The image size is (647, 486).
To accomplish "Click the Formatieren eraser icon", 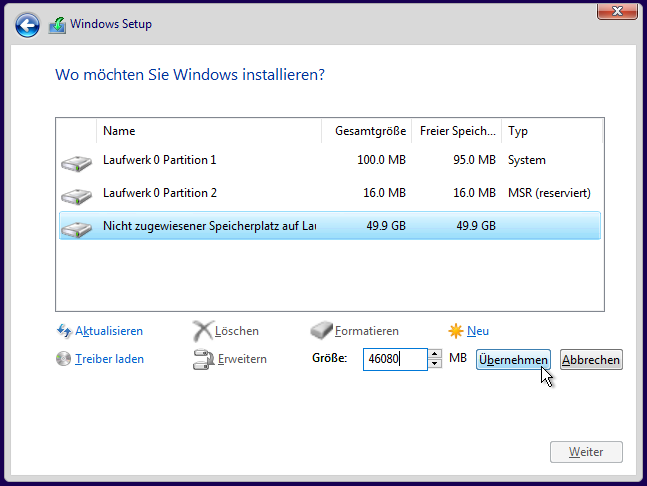I will [321, 330].
